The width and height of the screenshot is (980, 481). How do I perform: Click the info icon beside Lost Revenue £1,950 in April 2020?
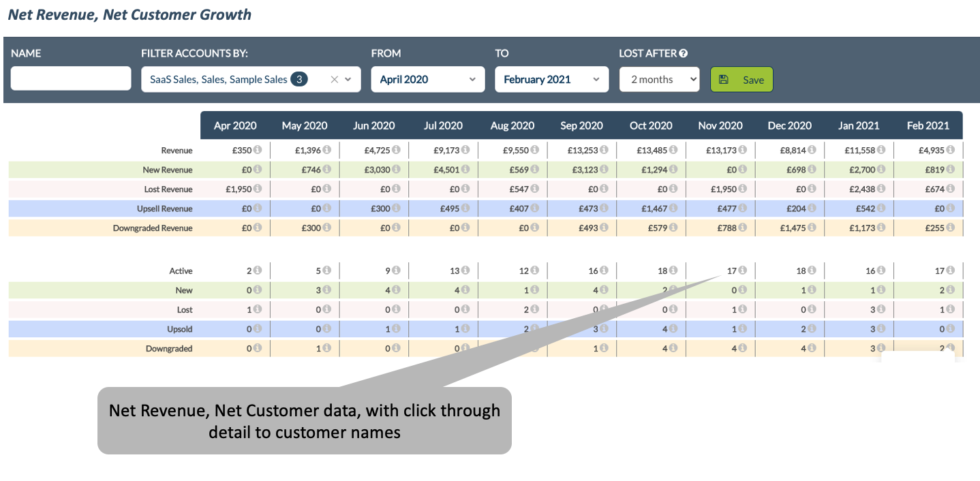click(x=258, y=189)
